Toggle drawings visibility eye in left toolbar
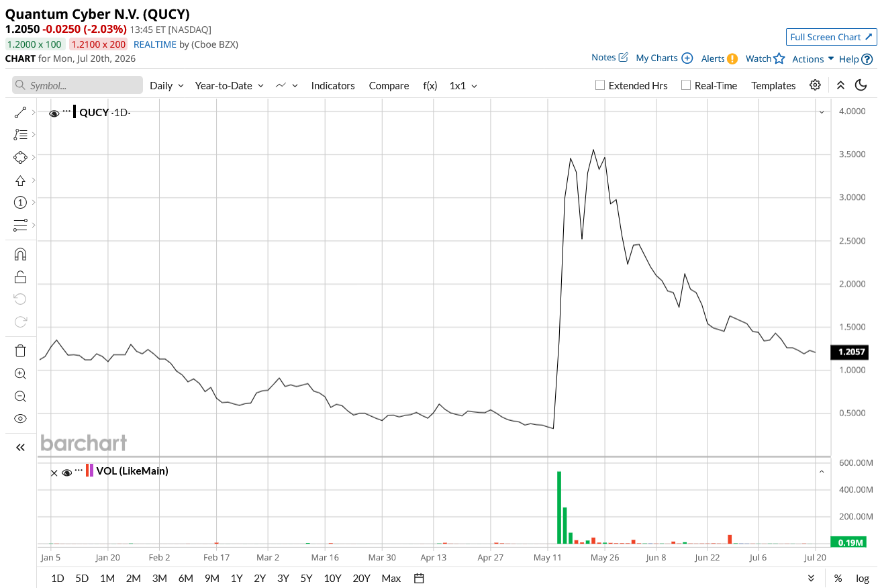The height and width of the screenshot is (588, 878). coord(20,419)
